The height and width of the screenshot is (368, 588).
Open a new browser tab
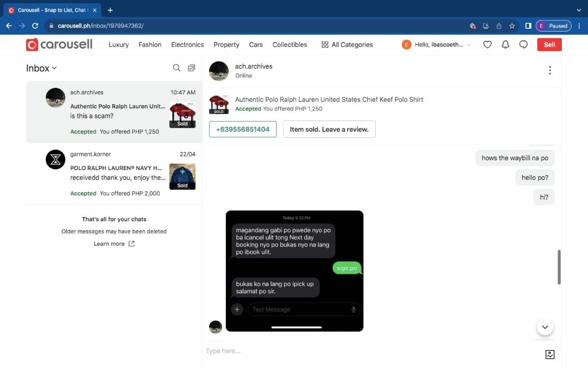pos(110,10)
